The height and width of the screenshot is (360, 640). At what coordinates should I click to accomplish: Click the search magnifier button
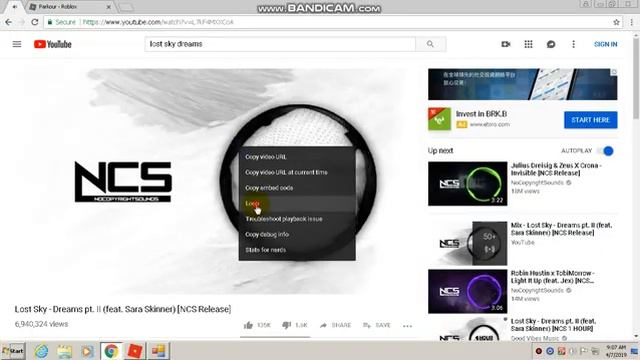click(430, 44)
